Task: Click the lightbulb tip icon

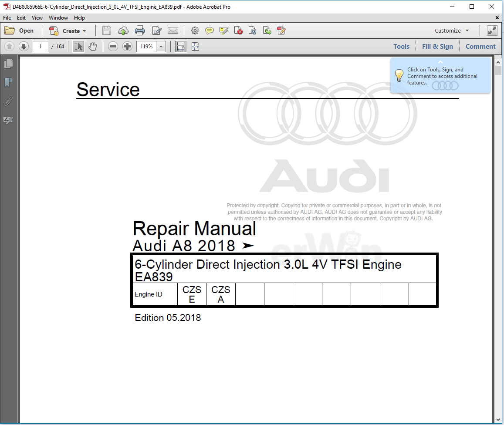Action: pyautogui.click(x=399, y=76)
